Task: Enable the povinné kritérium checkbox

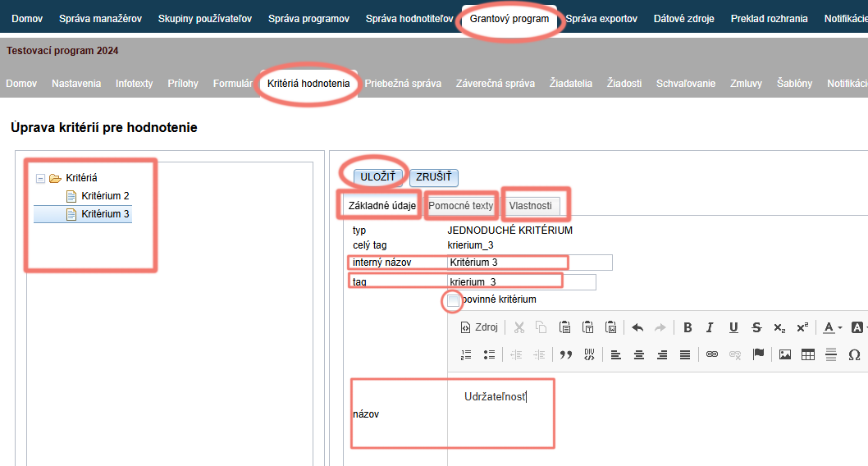Action: [x=453, y=300]
